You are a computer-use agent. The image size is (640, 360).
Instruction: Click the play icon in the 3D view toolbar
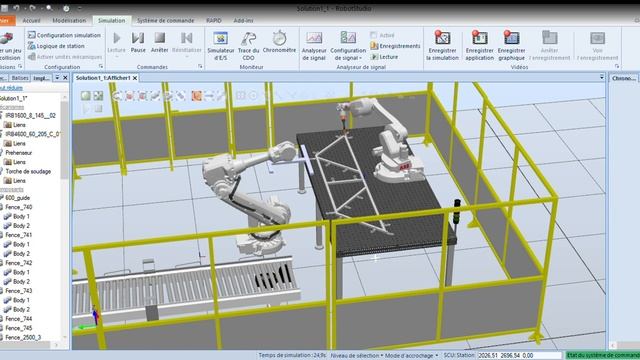click(86, 109)
